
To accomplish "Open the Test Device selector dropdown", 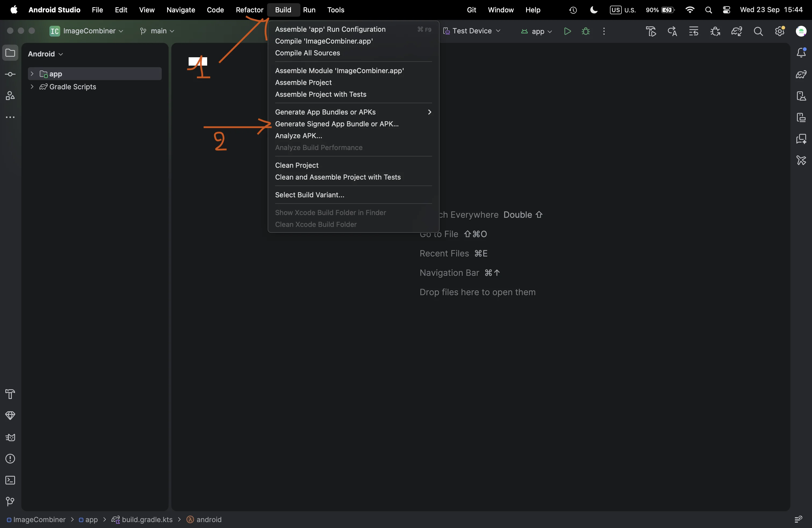I will click(472, 31).
